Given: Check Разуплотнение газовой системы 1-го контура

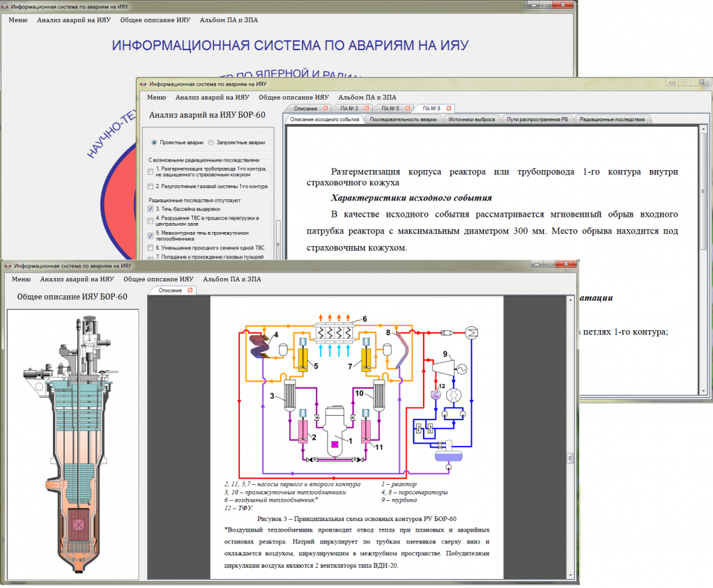Looking at the screenshot, I should click(x=151, y=187).
